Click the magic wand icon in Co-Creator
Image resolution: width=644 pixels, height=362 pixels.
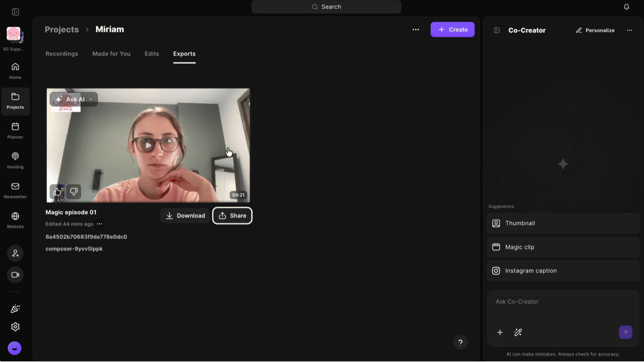[x=518, y=333]
